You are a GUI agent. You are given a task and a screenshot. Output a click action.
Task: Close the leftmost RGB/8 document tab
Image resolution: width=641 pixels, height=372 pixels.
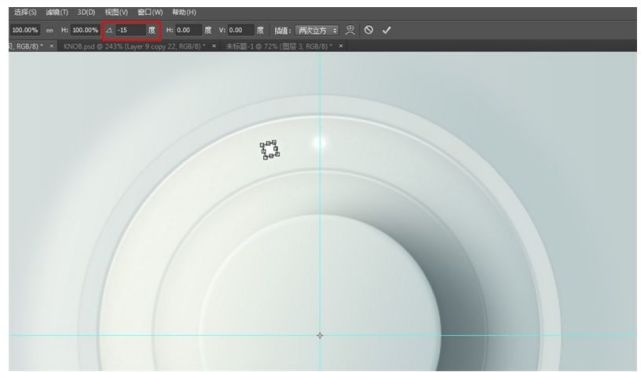52,46
